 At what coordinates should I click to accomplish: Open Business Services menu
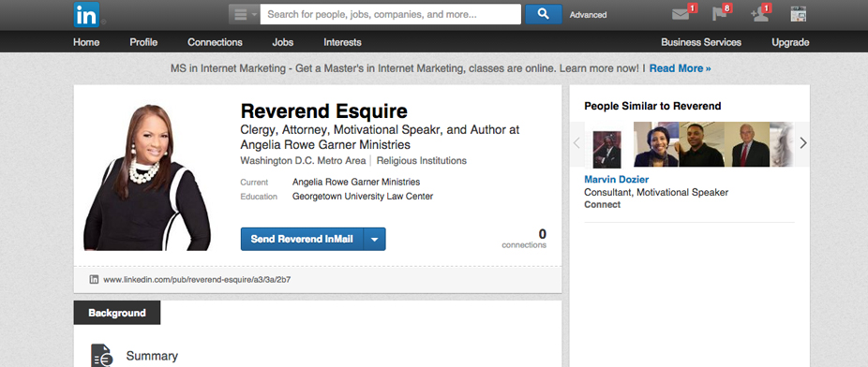(701, 42)
